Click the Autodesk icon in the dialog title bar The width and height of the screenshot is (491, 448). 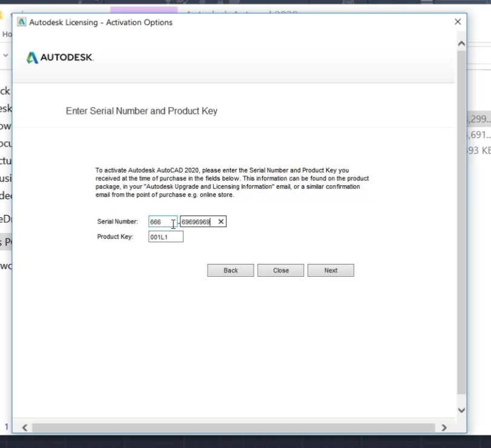21,22
